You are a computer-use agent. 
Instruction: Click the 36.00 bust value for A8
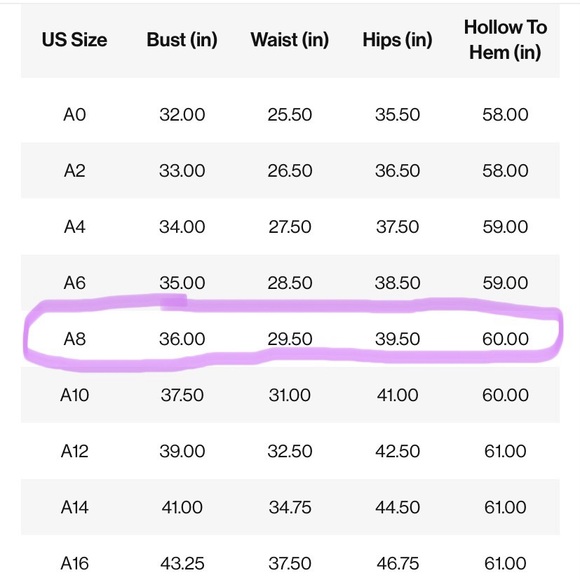[182, 339]
